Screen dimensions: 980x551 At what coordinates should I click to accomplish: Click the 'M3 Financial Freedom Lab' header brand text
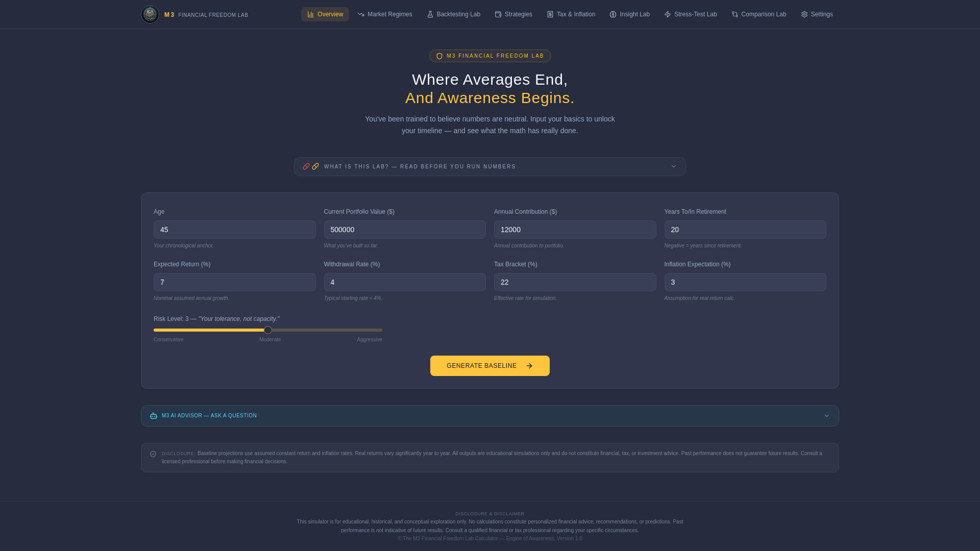pos(206,15)
